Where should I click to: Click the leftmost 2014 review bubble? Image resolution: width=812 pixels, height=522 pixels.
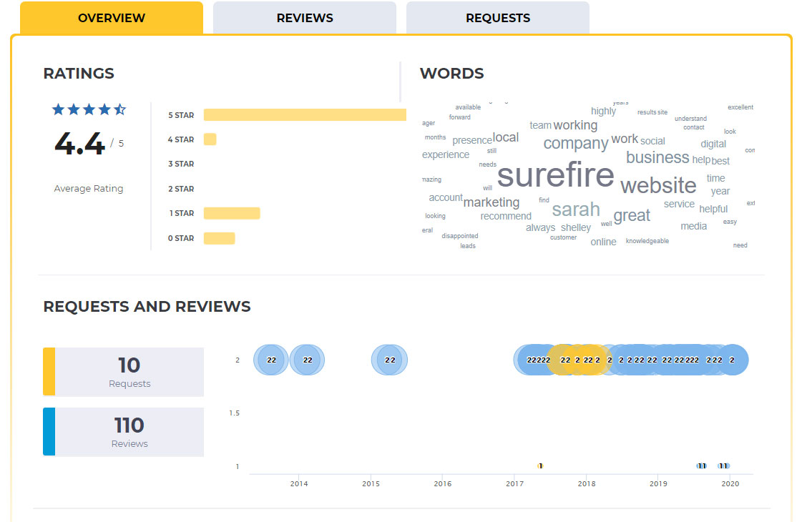pyautogui.click(x=270, y=360)
